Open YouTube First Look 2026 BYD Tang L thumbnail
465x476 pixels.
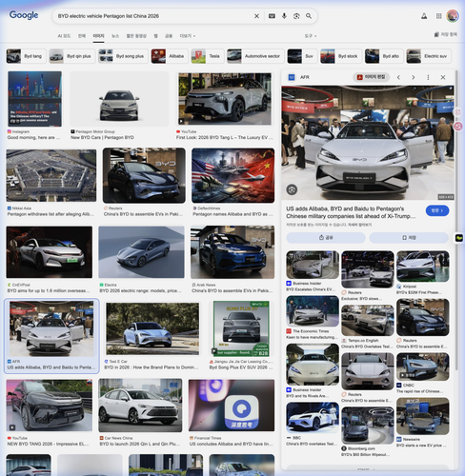point(225,99)
